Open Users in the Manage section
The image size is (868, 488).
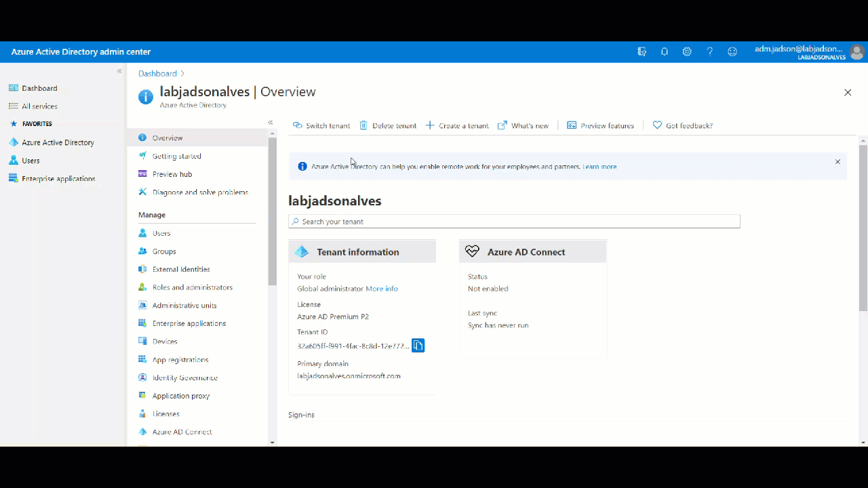tap(161, 233)
